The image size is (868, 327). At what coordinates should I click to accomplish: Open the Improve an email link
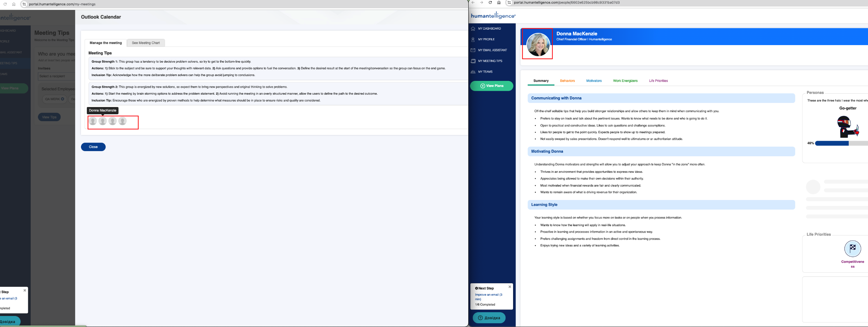click(488, 297)
